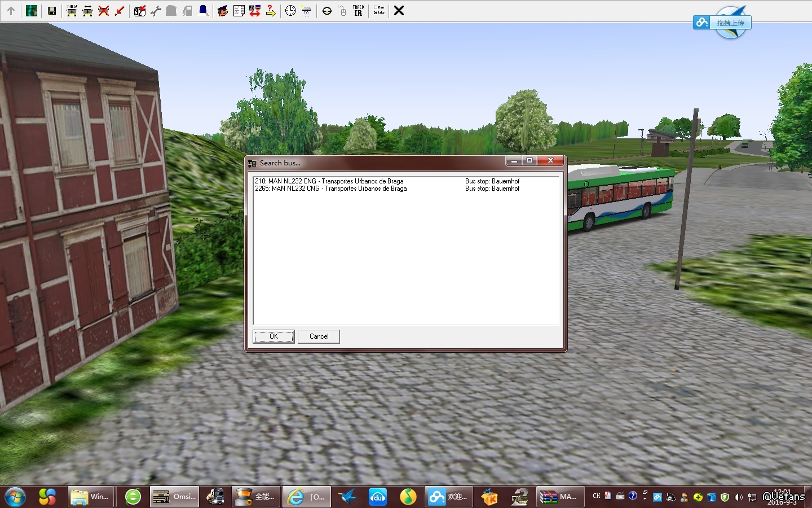Viewport: 812px width, 508px height.
Task: Open the number 92 sign icon
Action: [x=140, y=11]
